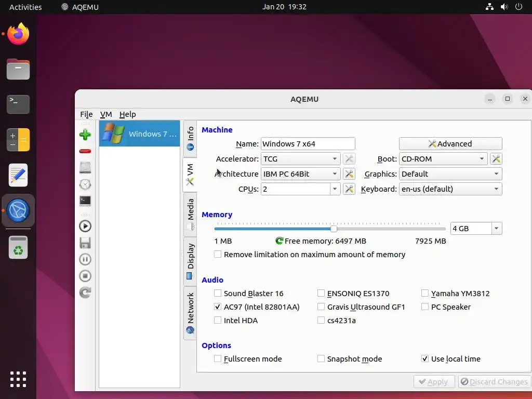Switch to the Media tab
This screenshot has width=532, height=399.
pos(190,215)
